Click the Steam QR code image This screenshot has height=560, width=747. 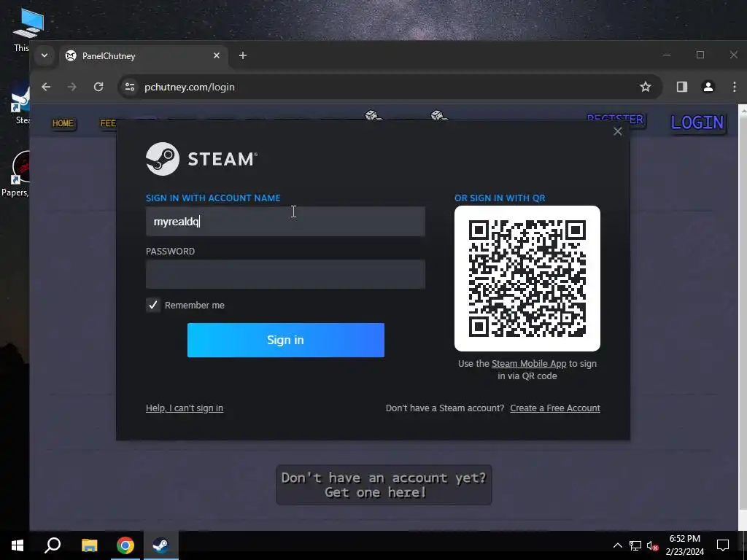tap(527, 279)
